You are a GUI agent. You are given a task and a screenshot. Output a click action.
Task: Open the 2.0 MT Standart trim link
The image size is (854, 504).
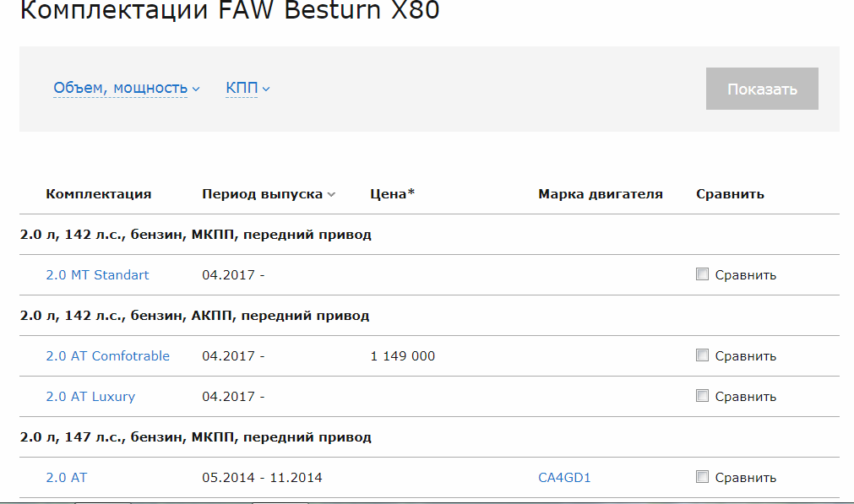97,275
